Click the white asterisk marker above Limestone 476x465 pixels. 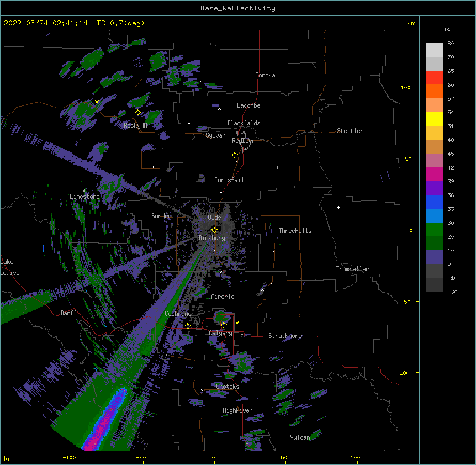click(x=84, y=191)
